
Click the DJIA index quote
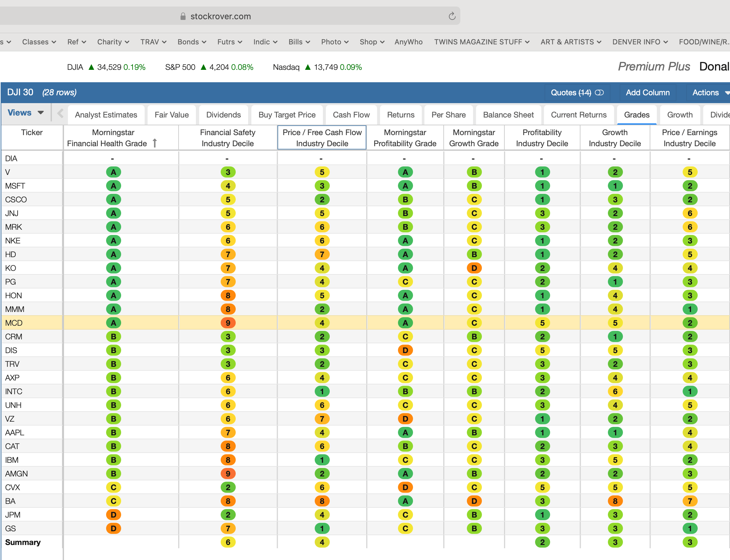tap(106, 67)
